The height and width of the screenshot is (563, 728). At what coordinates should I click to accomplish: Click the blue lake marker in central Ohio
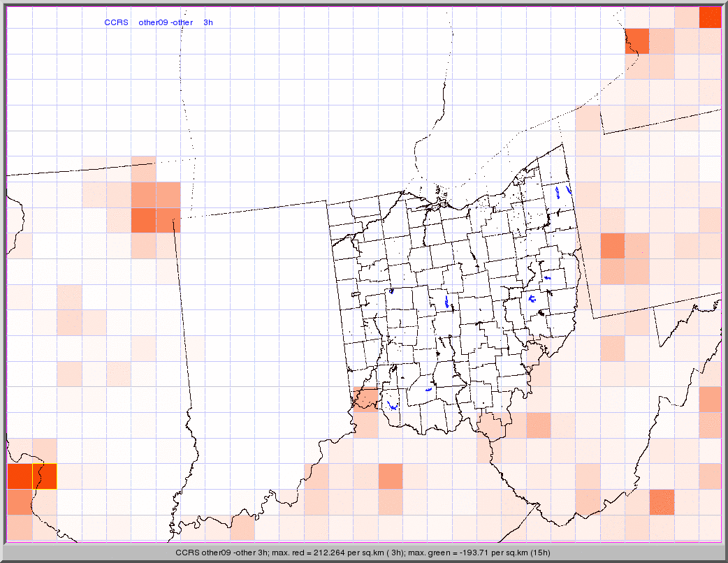(x=446, y=302)
